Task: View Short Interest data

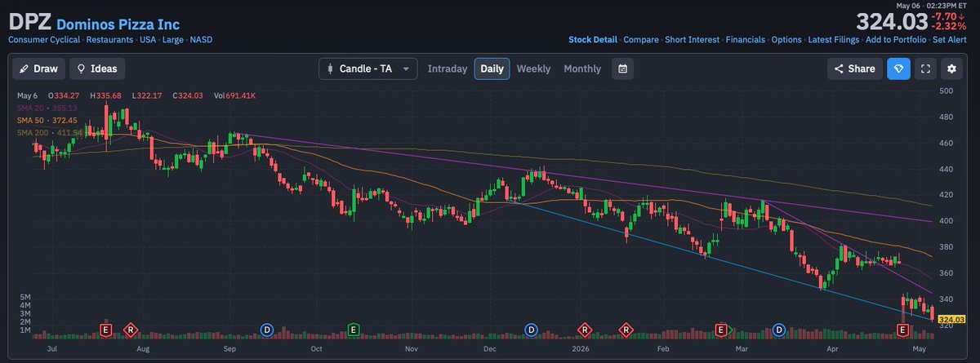Action: click(693, 39)
